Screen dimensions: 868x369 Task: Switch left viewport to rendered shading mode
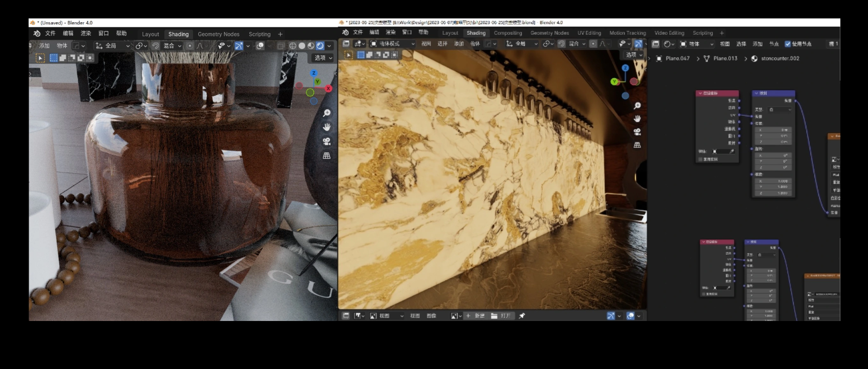(x=320, y=46)
